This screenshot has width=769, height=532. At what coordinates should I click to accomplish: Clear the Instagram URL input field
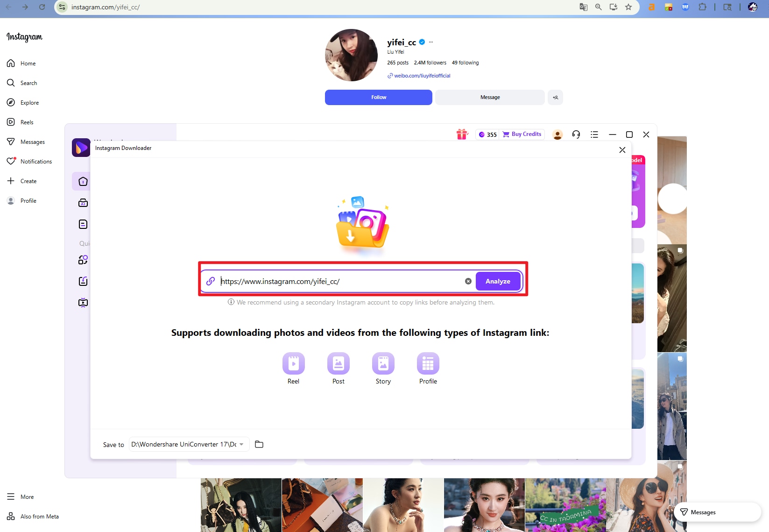(x=468, y=281)
